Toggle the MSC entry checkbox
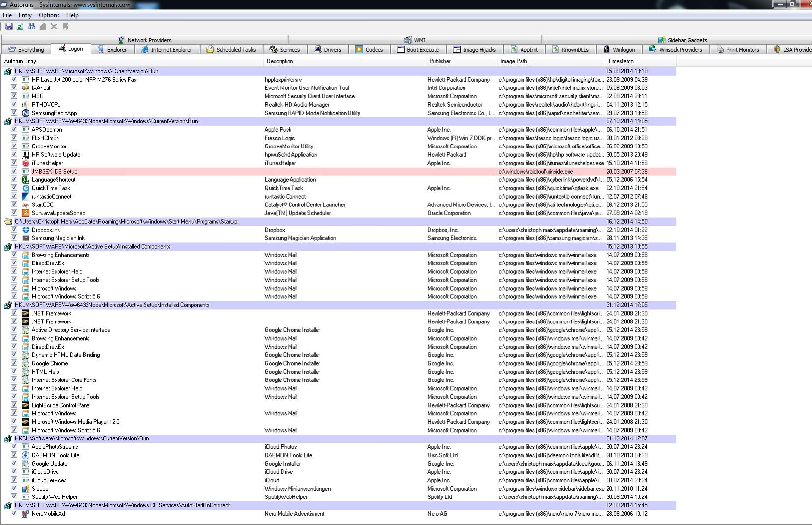 pyautogui.click(x=14, y=96)
